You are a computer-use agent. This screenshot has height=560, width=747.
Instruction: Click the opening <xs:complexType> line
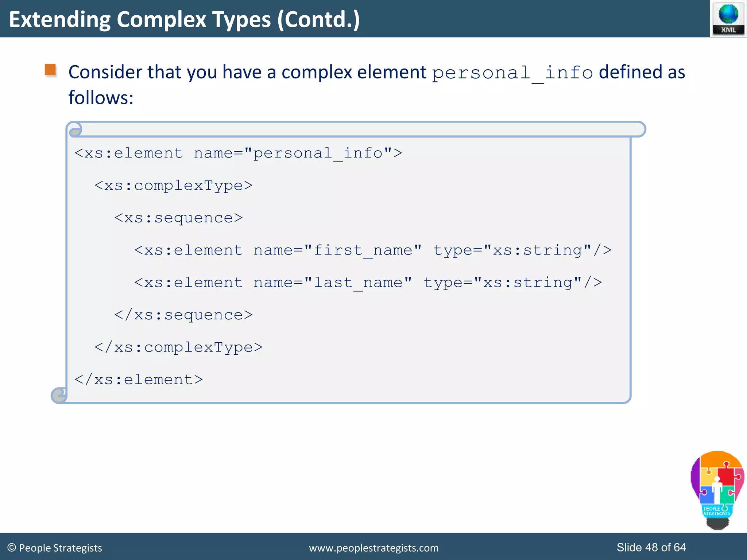coord(173,186)
